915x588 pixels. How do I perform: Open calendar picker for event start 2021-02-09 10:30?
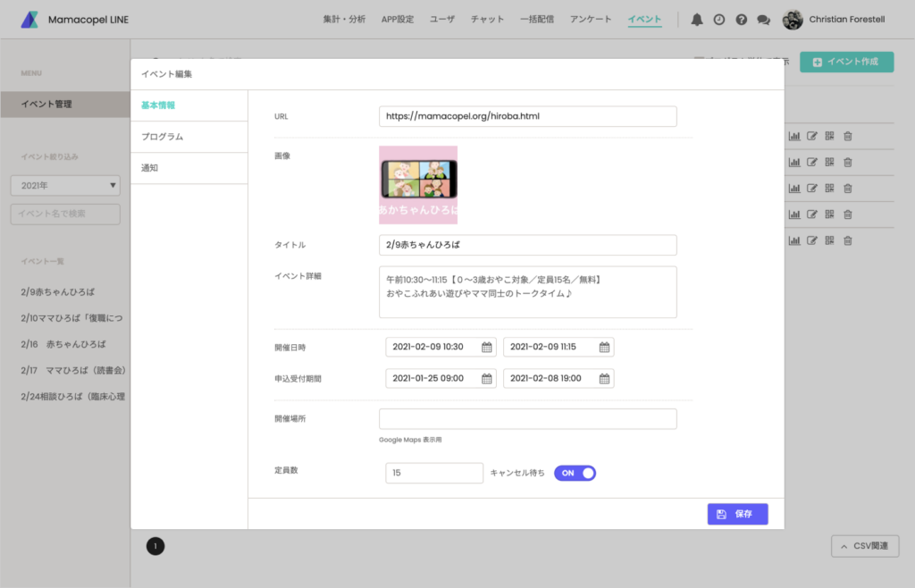[487, 348]
